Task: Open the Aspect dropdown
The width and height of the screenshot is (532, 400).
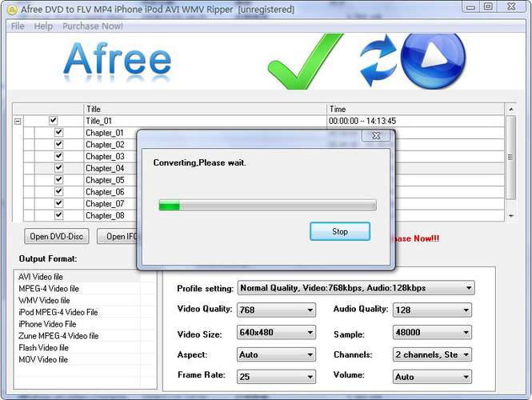Action: click(276, 354)
